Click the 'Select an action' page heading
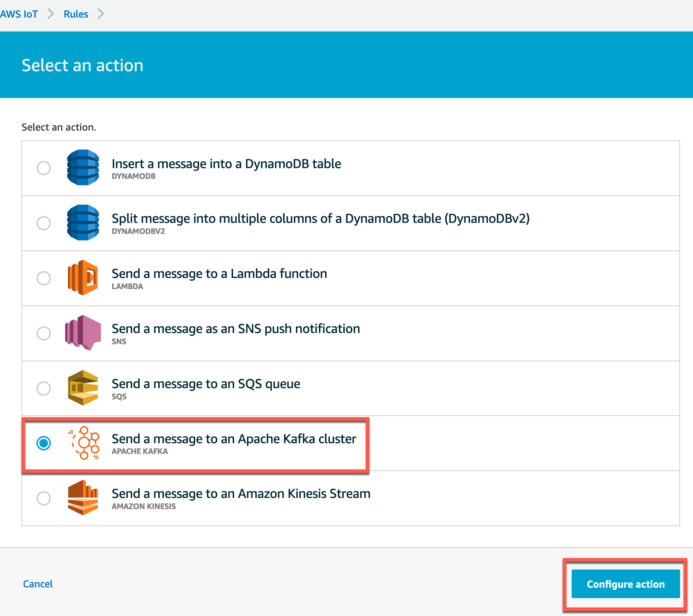 click(82, 65)
